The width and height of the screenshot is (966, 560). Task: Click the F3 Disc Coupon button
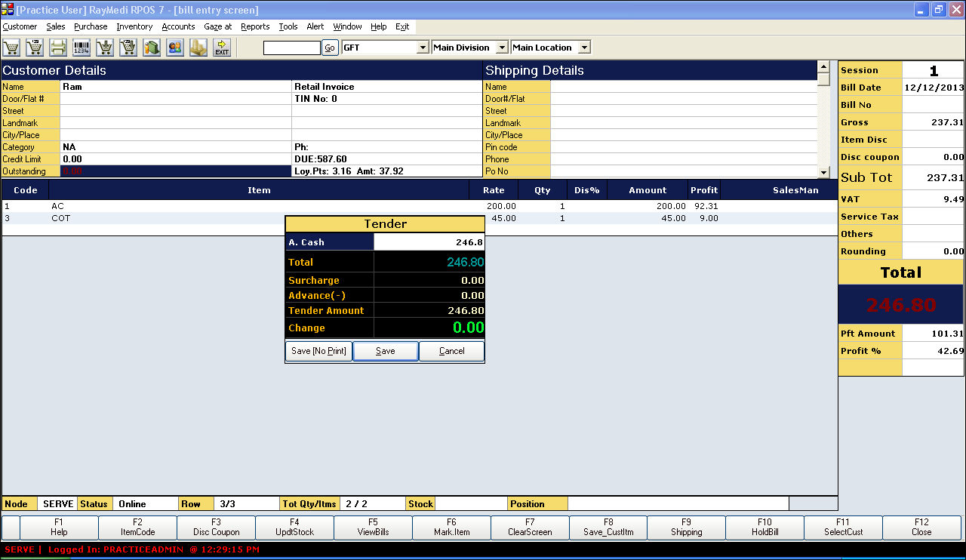(x=216, y=527)
